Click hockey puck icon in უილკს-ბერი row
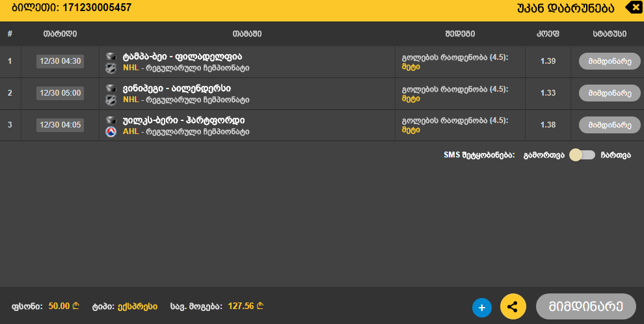Screen dimensions: 644x324 click(111, 120)
